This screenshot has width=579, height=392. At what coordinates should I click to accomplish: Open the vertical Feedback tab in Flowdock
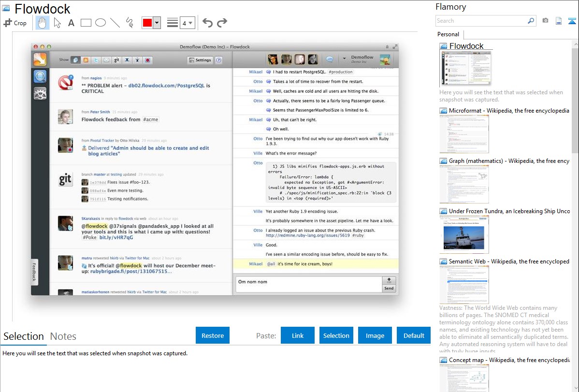[x=34, y=272]
